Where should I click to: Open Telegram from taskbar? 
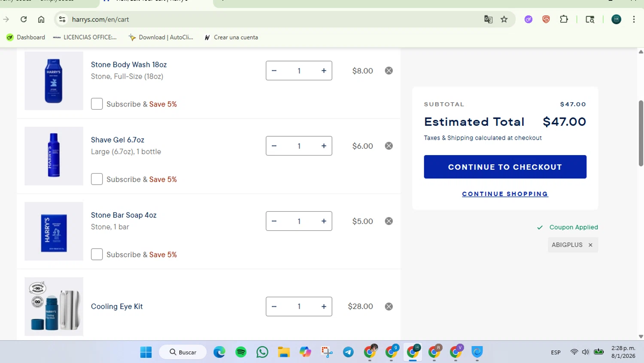(348, 352)
